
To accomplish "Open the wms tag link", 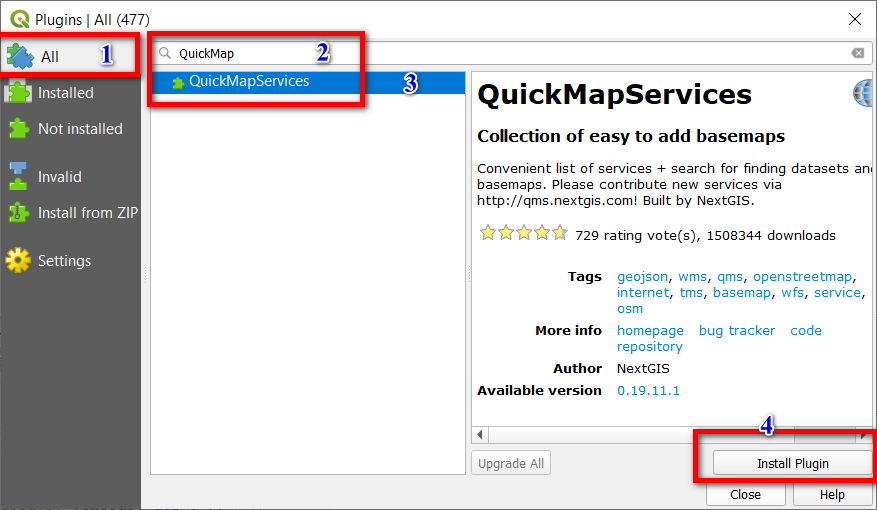I will 692,277.
